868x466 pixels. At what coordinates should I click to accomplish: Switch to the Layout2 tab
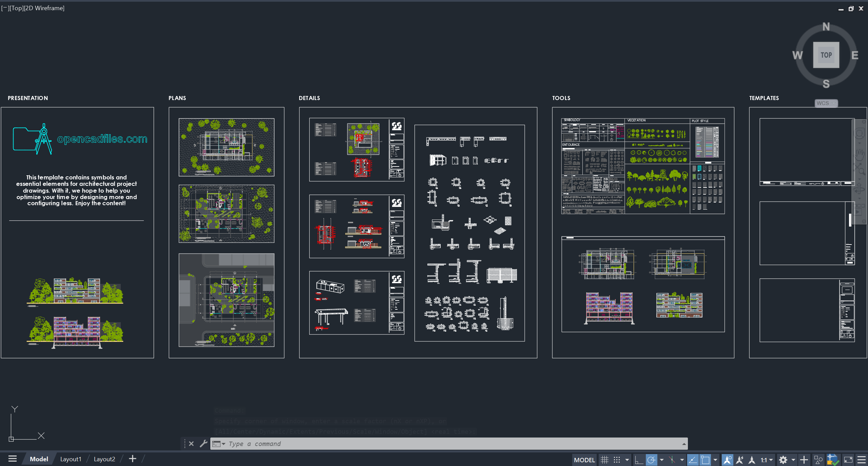pyautogui.click(x=104, y=459)
